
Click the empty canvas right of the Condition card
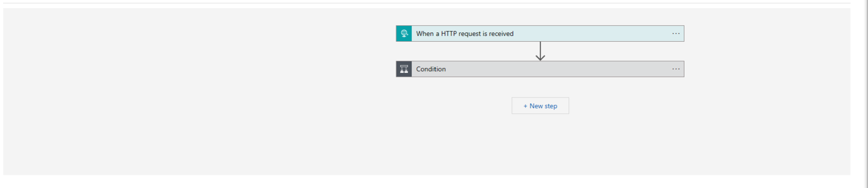coord(768,69)
